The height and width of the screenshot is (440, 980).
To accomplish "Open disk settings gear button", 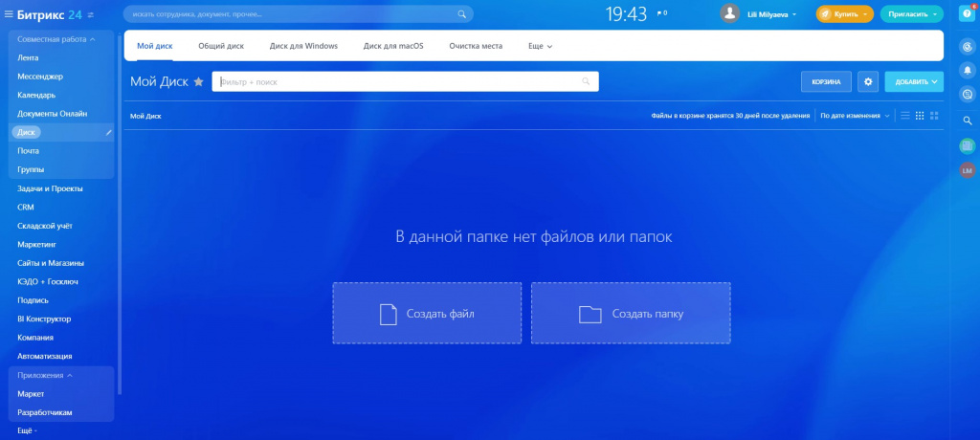I will point(867,81).
